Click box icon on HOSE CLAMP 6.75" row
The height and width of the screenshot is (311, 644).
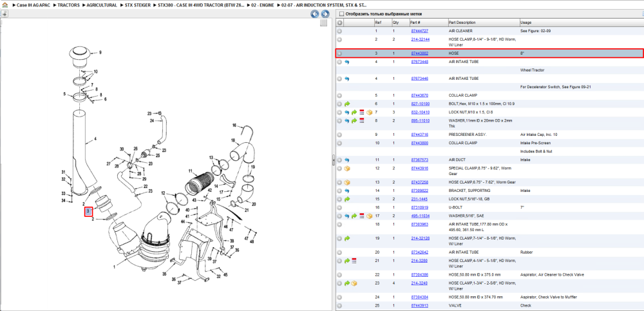pos(347,182)
